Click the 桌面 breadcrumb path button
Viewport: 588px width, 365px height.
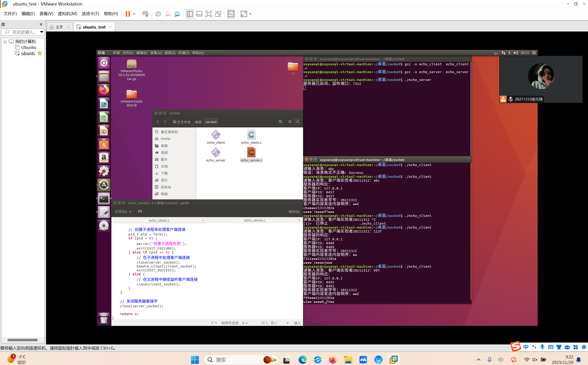(x=198, y=122)
